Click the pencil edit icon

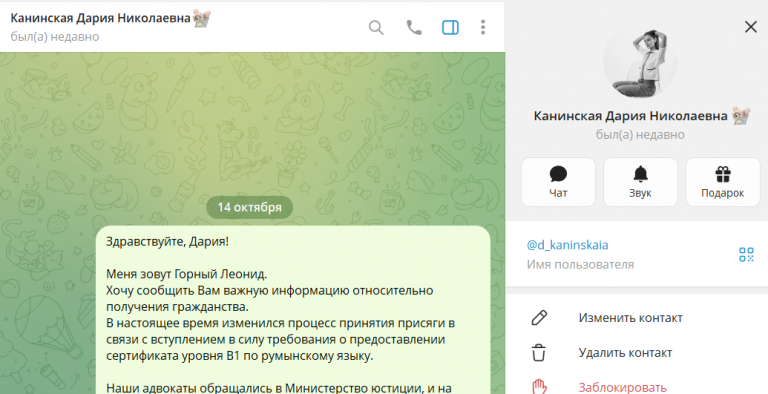click(x=539, y=318)
